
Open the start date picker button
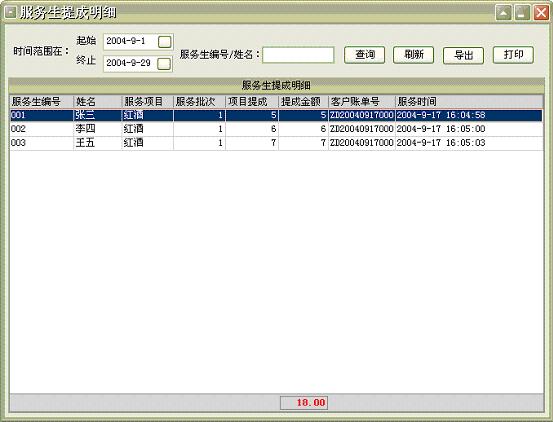point(165,42)
